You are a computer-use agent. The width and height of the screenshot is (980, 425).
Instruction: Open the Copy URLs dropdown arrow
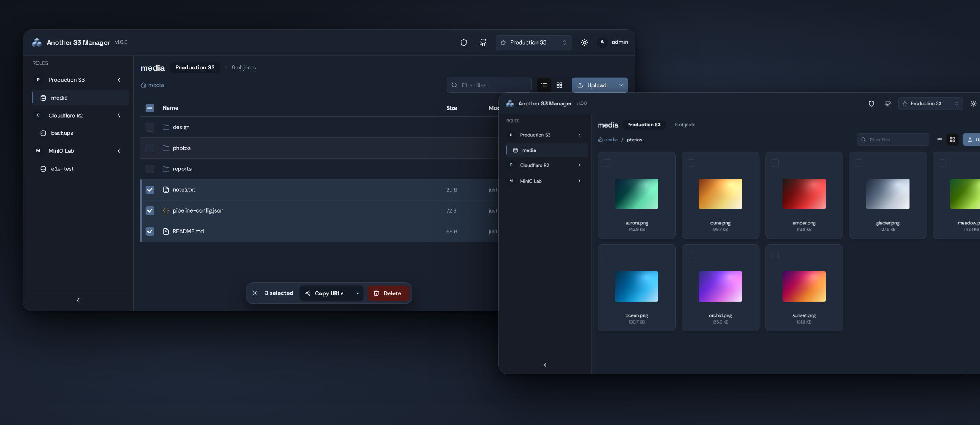[x=357, y=293]
